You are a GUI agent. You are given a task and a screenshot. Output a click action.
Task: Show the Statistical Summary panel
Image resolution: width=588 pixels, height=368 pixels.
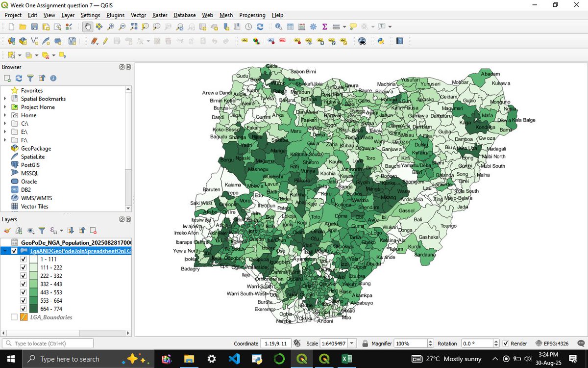[324, 27]
